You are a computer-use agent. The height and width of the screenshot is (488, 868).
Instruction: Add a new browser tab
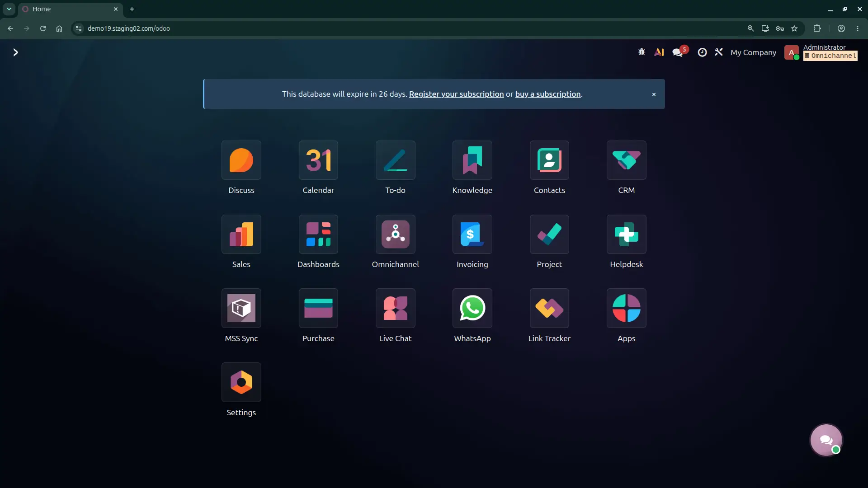[x=132, y=9]
